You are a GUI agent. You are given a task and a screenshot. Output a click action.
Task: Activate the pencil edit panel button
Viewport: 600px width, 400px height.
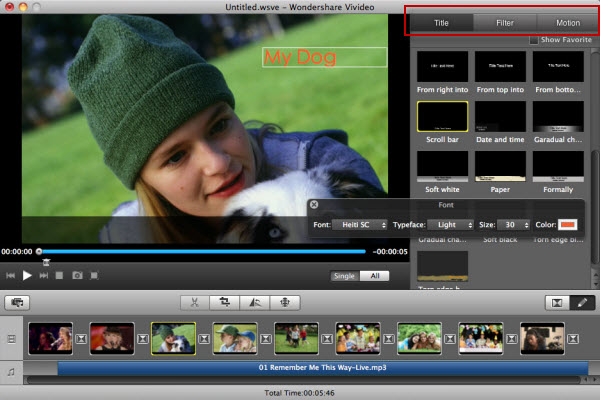tap(582, 303)
